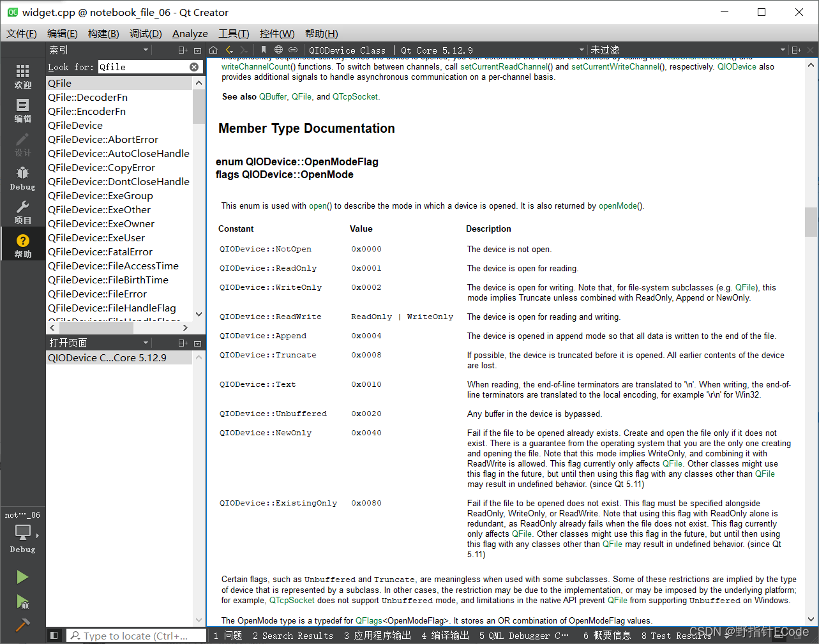Follow the QFlags link in typedef sentence

(x=369, y=620)
